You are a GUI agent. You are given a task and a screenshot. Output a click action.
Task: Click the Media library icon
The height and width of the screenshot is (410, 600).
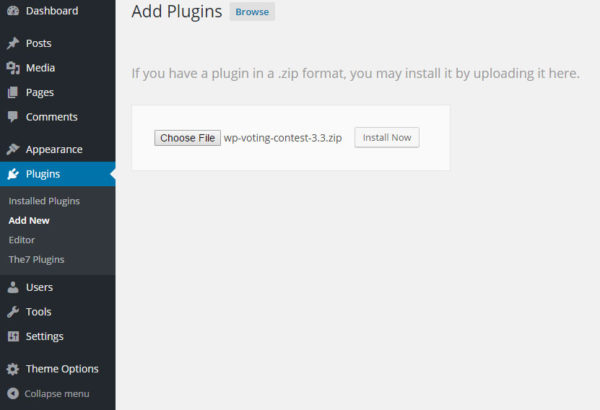(13, 68)
